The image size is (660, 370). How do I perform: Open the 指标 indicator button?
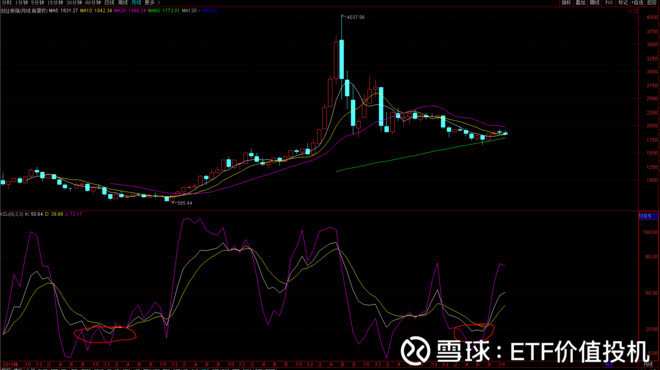point(566,3)
